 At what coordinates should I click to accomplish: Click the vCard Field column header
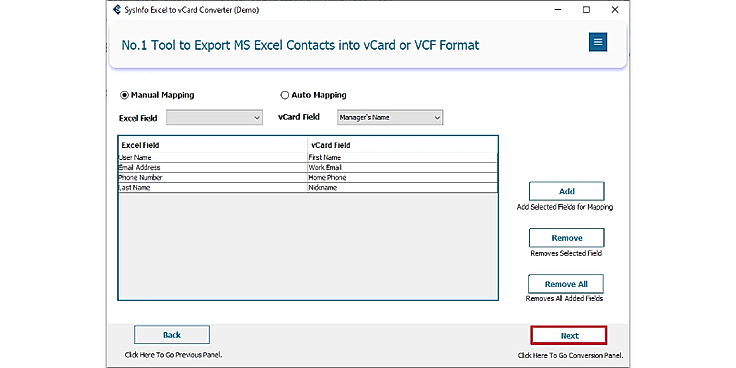[x=402, y=145]
